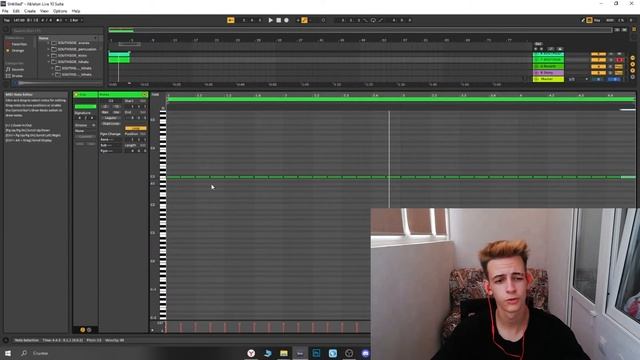The image size is (640, 360).
Task: Expand the SOUTHSIDE_kicks folder
Action: coord(48,56)
